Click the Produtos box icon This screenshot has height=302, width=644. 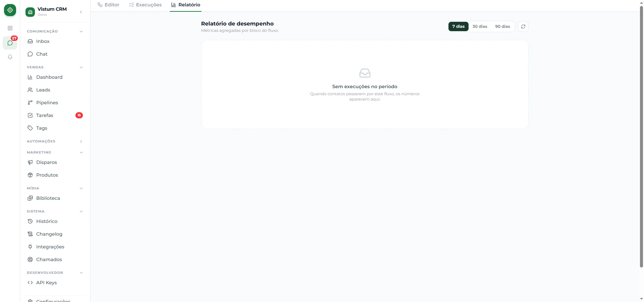click(x=30, y=175)
